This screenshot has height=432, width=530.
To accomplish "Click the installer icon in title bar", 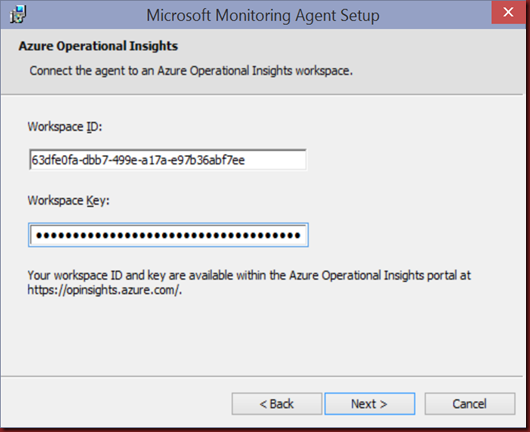I will pos(18,15).
